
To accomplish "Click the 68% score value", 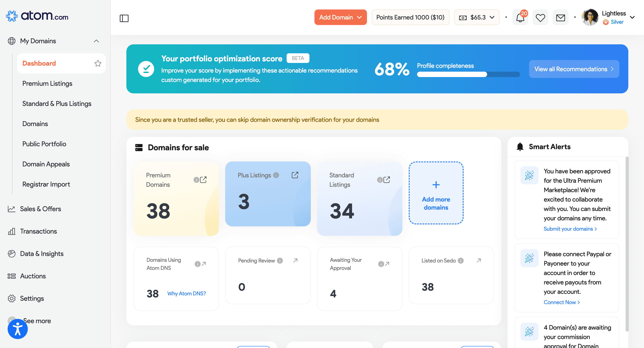I will (392, 69).
